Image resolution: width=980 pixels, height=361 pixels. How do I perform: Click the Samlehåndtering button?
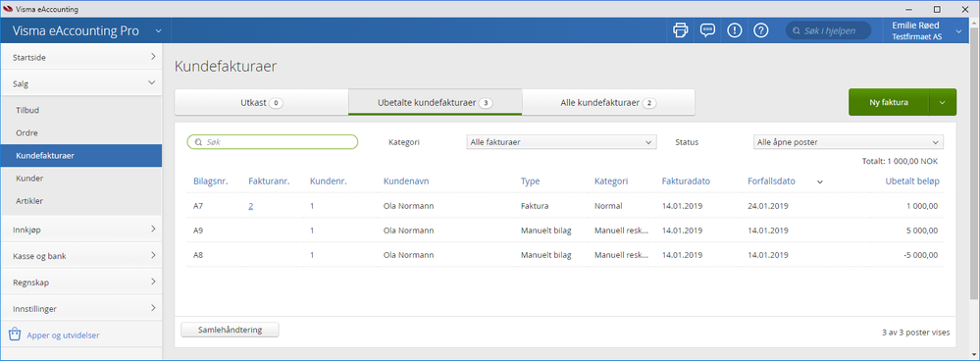(230, 330)
